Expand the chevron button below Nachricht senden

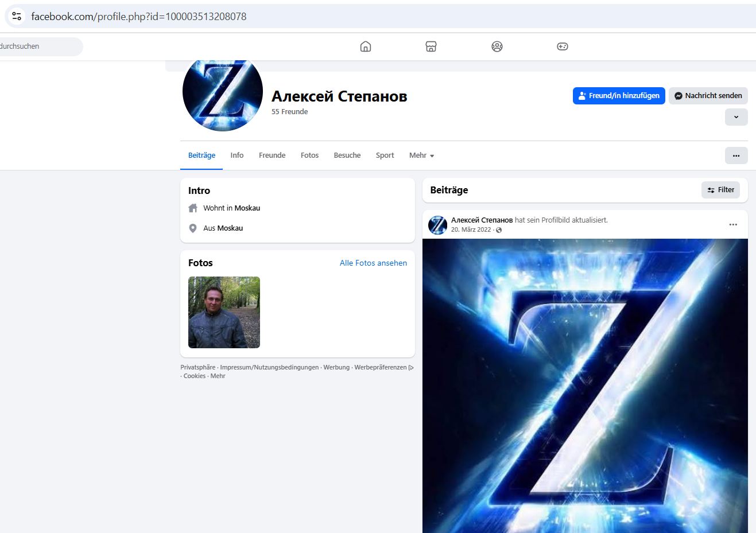pos(736,117)
